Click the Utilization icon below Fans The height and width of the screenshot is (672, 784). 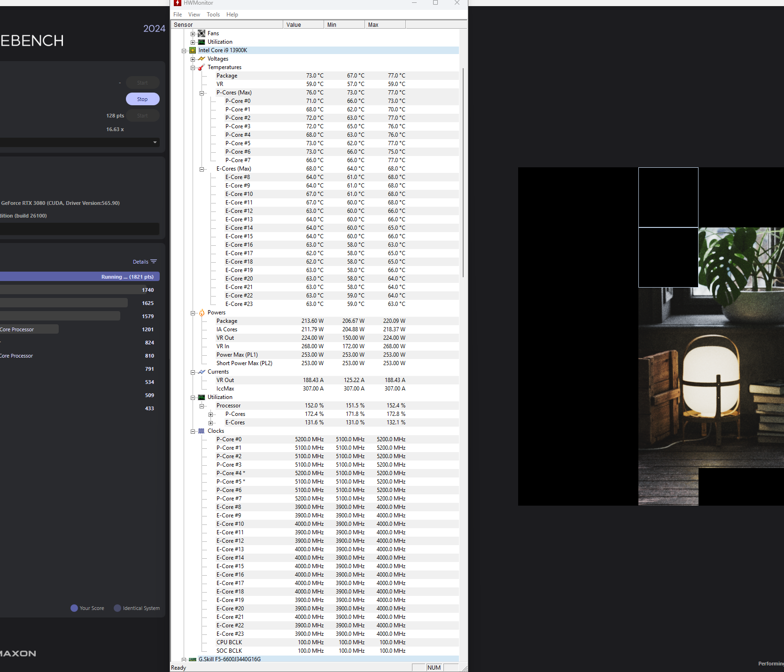point(202,42)
